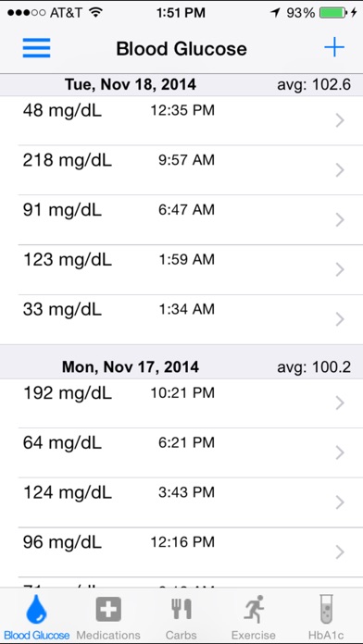Switch to the HbA1c tab label

point(326,635)
